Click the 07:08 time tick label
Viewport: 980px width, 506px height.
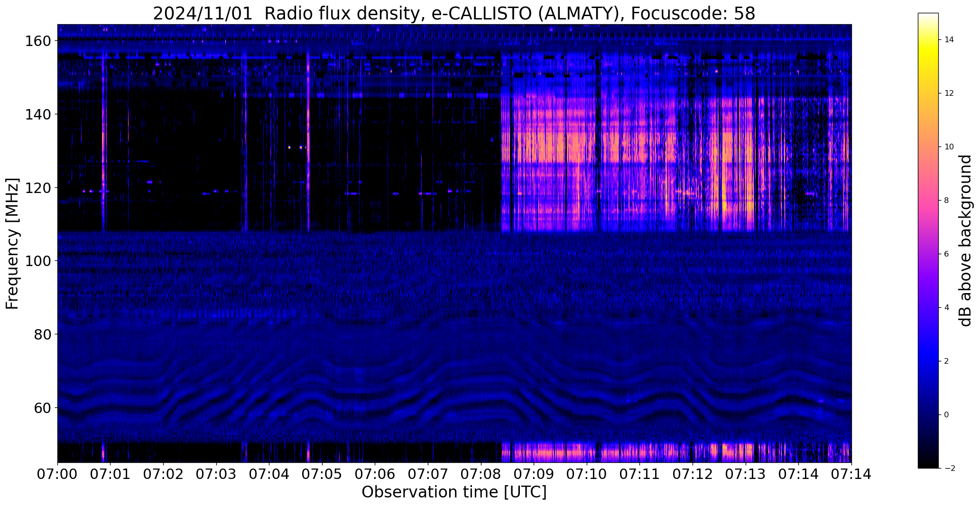[481, 474]
